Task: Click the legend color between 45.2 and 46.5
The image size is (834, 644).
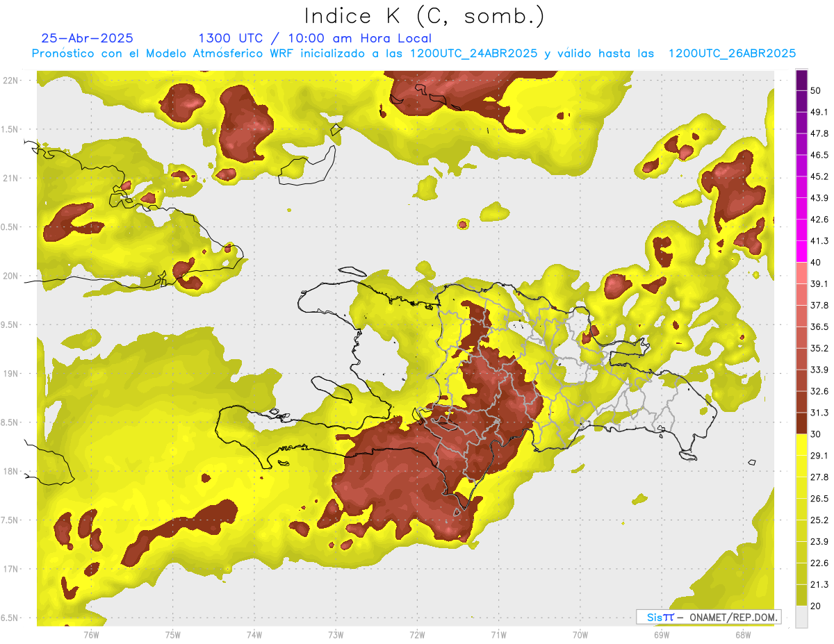Action: (801, 165)
